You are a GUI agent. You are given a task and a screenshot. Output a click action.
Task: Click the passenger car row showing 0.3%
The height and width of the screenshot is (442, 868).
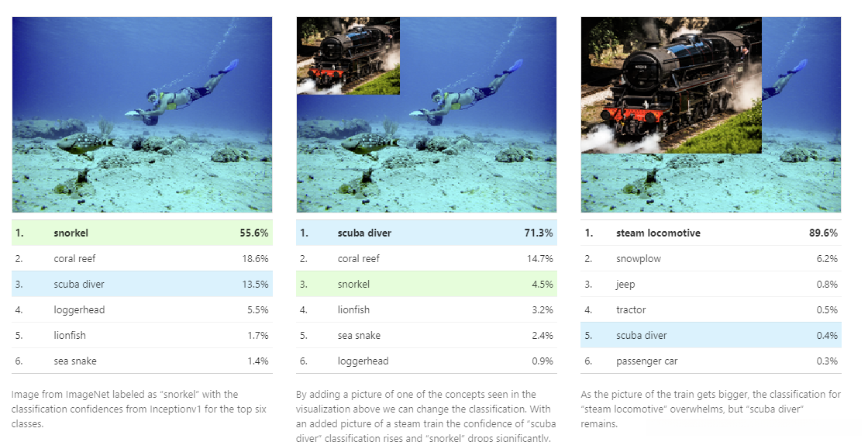711,361
